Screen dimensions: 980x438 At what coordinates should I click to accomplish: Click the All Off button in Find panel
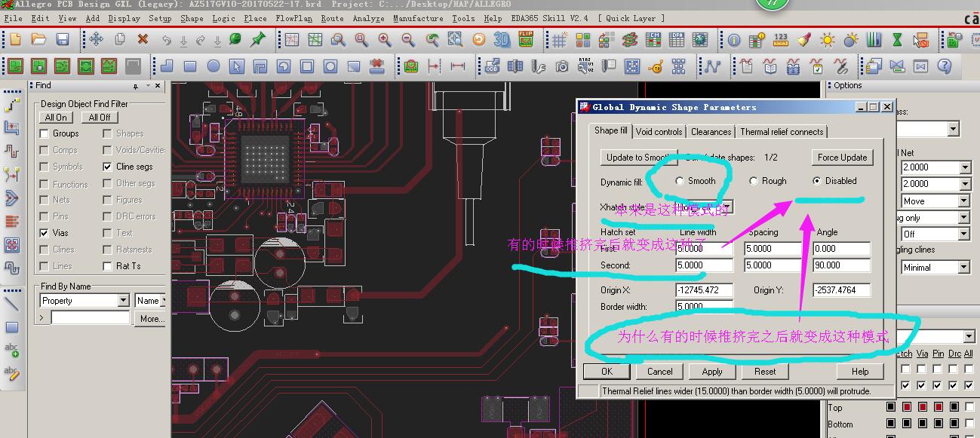pyautogui.click(x=100, y=118)
